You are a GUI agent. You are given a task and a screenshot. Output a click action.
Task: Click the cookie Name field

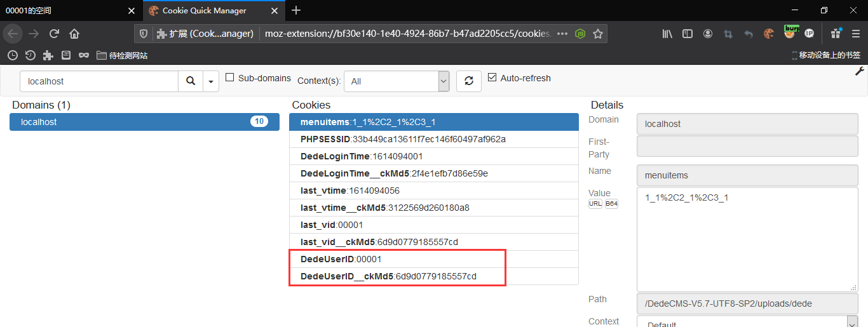click(x=747, y=175)
